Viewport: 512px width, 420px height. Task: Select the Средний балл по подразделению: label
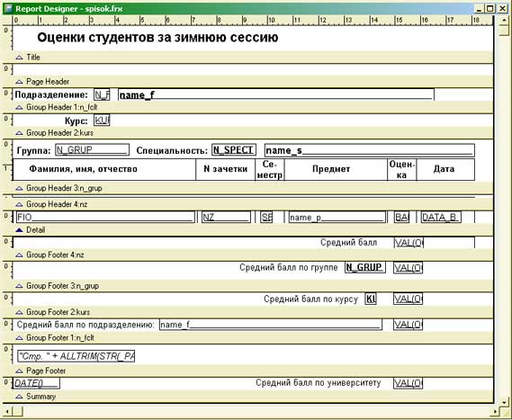pyautogui.click(x=85, y=325)
